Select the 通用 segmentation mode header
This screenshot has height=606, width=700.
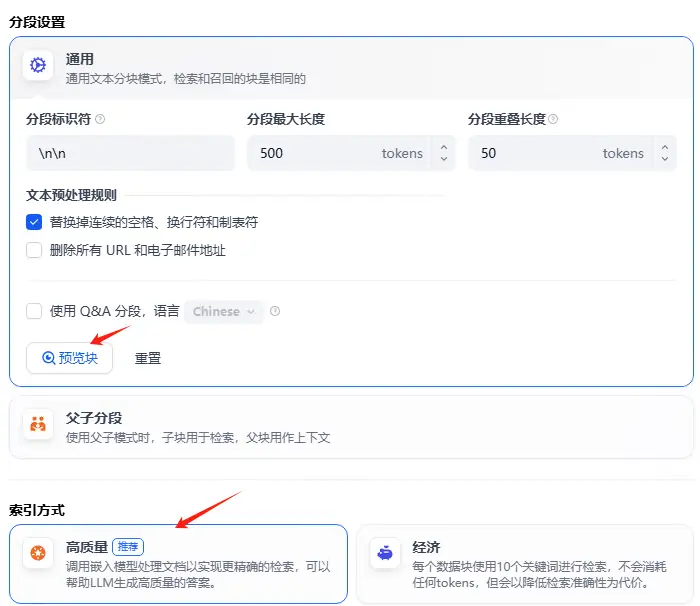click(351, 68)
